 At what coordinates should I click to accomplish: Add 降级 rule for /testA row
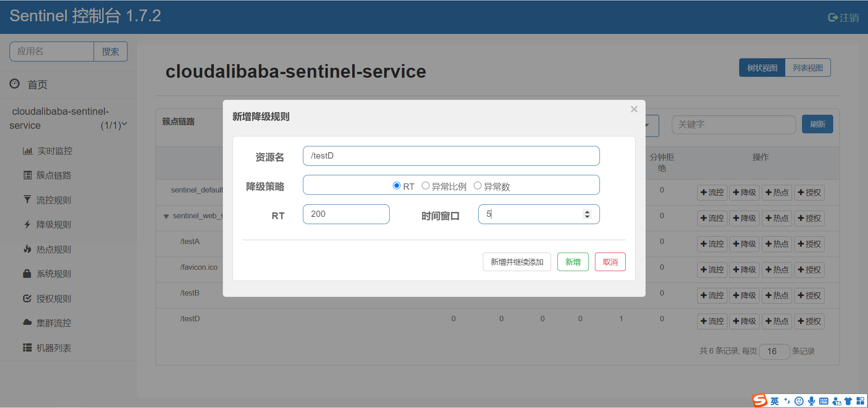(745, 244)
